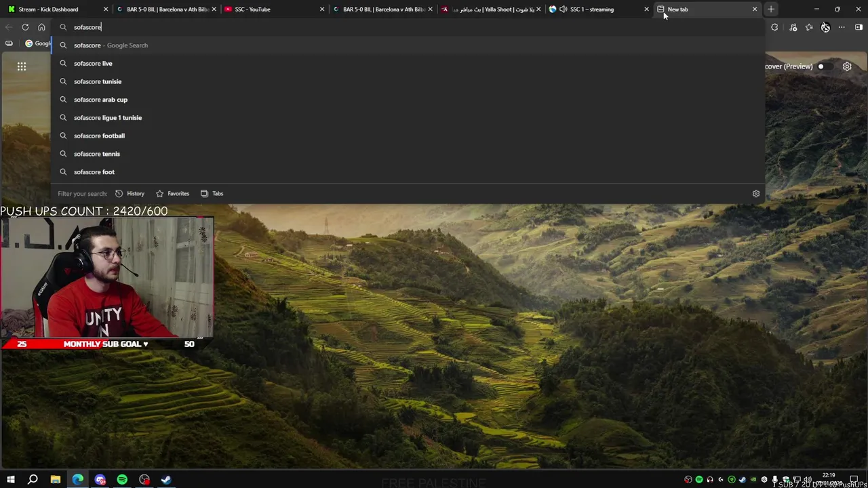Switch to SSC 1 - streaming tab
This screenshot has height=488, width=868.
click(x=599, y=9)
